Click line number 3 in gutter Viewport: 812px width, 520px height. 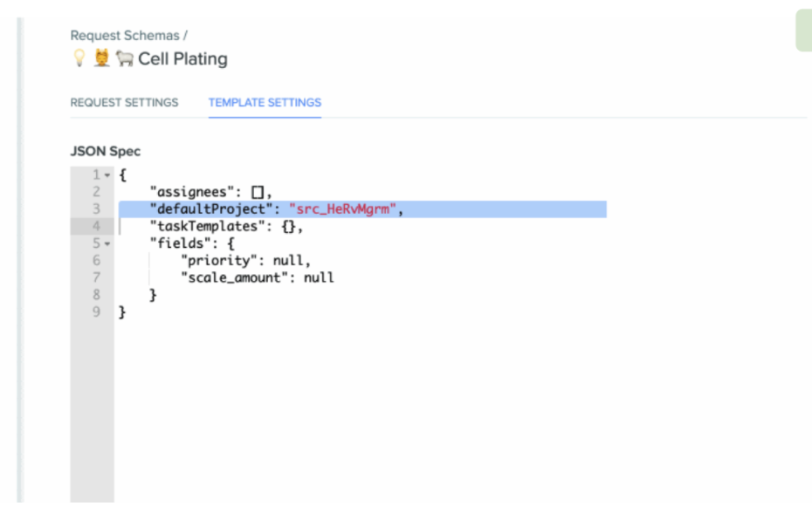coord(96,209)
